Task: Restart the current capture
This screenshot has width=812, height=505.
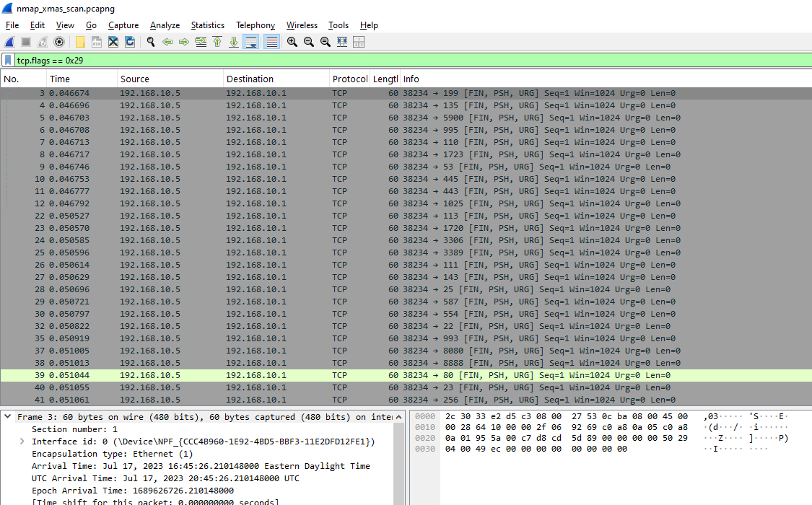Action: 42,41
